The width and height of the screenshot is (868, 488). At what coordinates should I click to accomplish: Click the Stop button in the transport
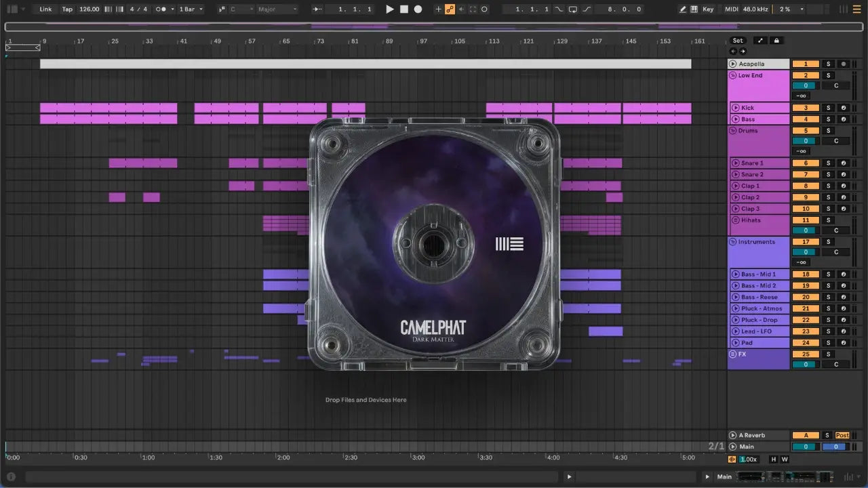click(x=403, y=9)
